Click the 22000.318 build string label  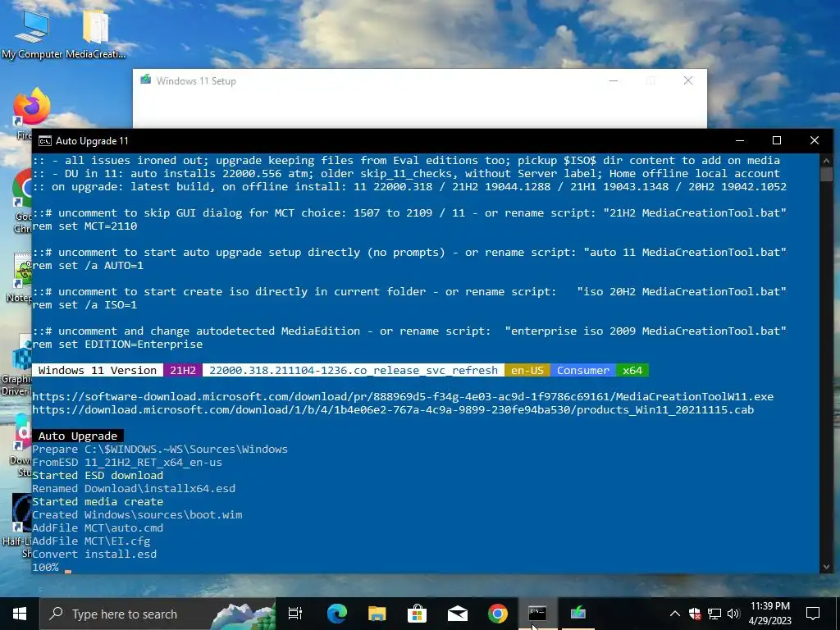(x=353, y=370)
